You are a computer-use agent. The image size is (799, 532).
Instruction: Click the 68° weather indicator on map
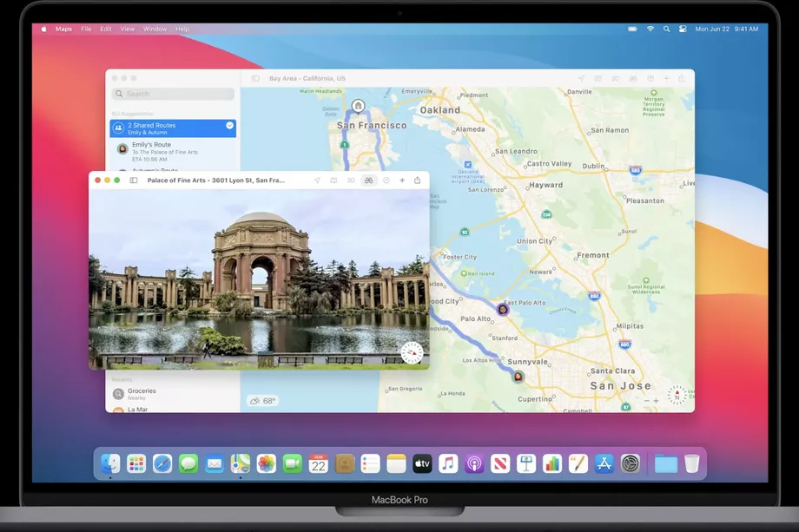pyautogui.click(x=262, y=401)
